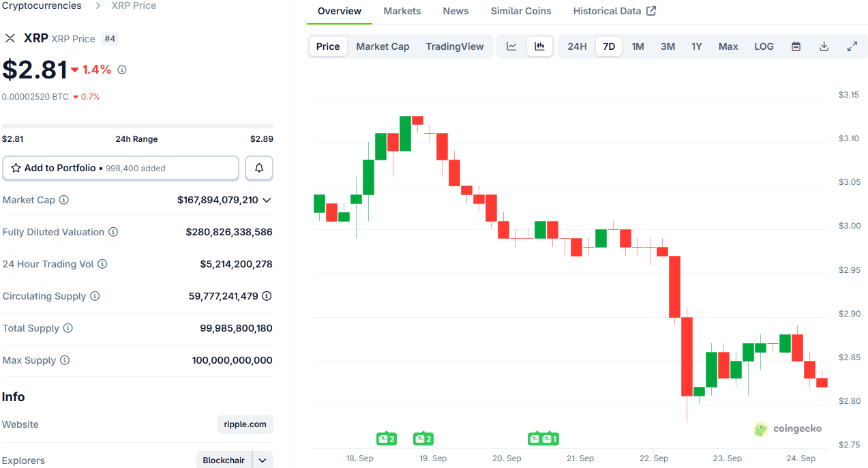
Task: Visit the ripple.com website link
Action: coord(245,424)
